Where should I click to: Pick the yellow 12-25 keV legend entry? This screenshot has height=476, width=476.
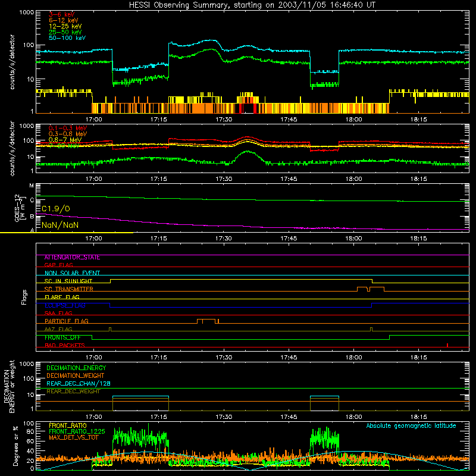[x=65, y=26]
